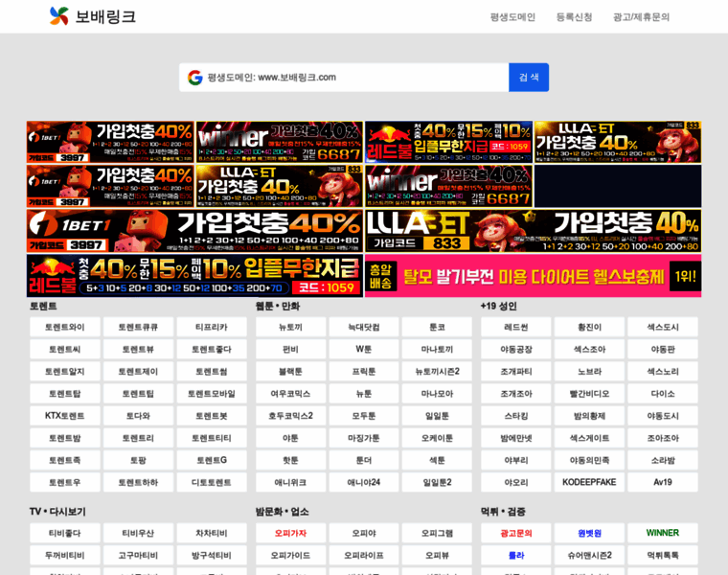Open the 토렌트좋다 link
This screenshot has height=575, width=728.
[x=212, y=349]
